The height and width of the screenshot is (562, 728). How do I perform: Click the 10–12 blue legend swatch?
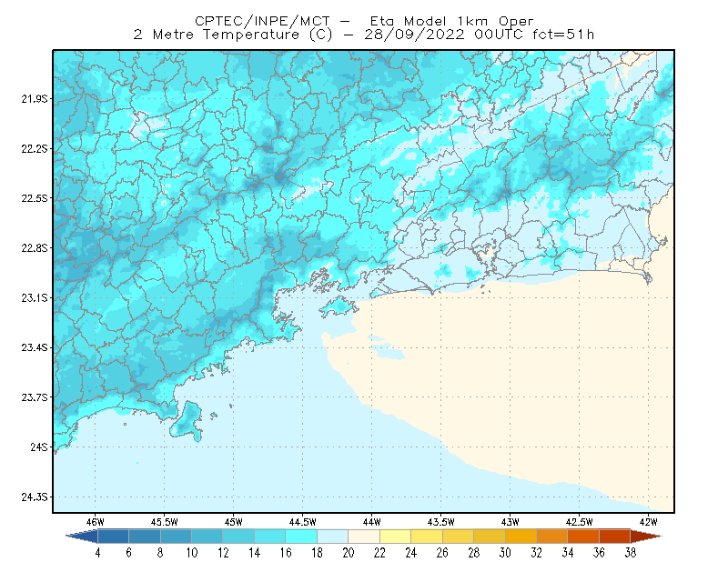[x=207, y=537]
